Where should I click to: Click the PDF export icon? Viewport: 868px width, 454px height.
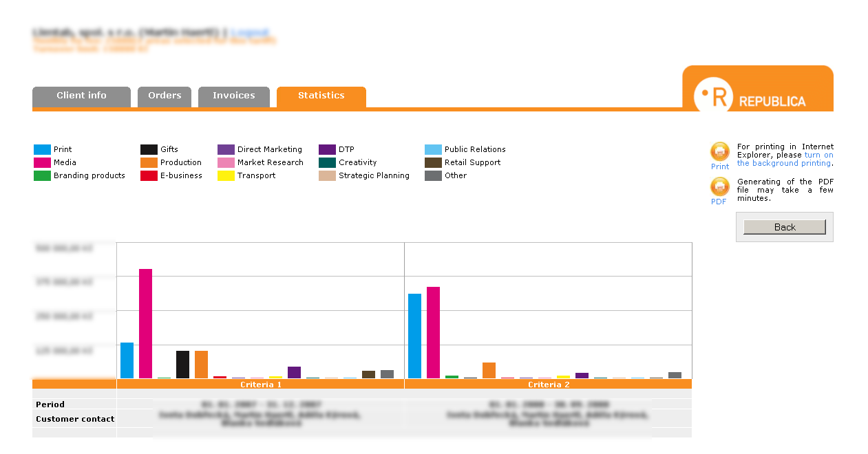(719, 186)
